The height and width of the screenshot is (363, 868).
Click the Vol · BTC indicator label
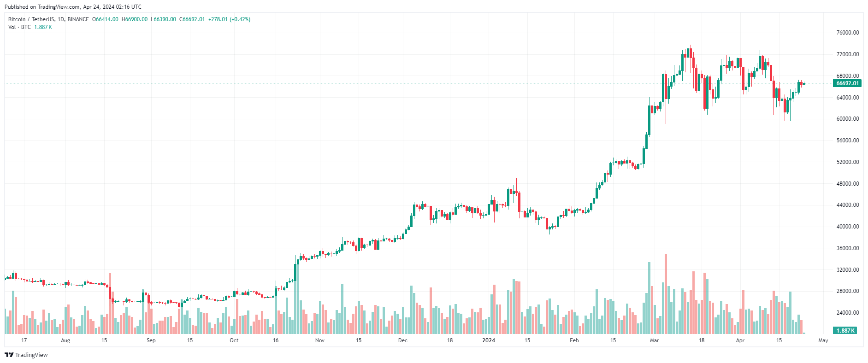pyautogui.click(x=19, y=27)
